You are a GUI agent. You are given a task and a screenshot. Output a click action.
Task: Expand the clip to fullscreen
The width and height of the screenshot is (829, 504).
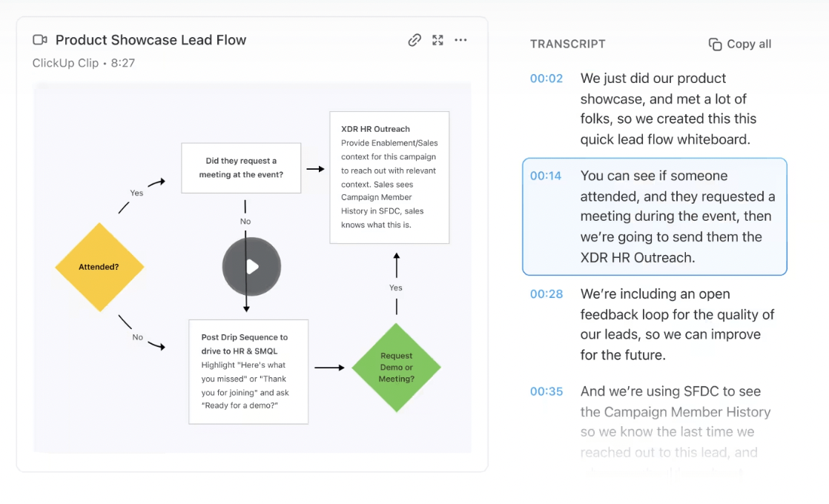pos(437,40)
